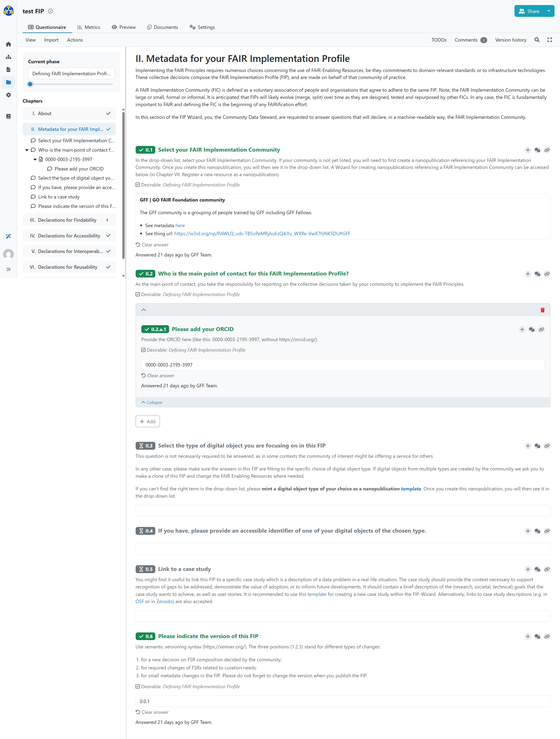Switch to the Preview tab

pos(124,27)
